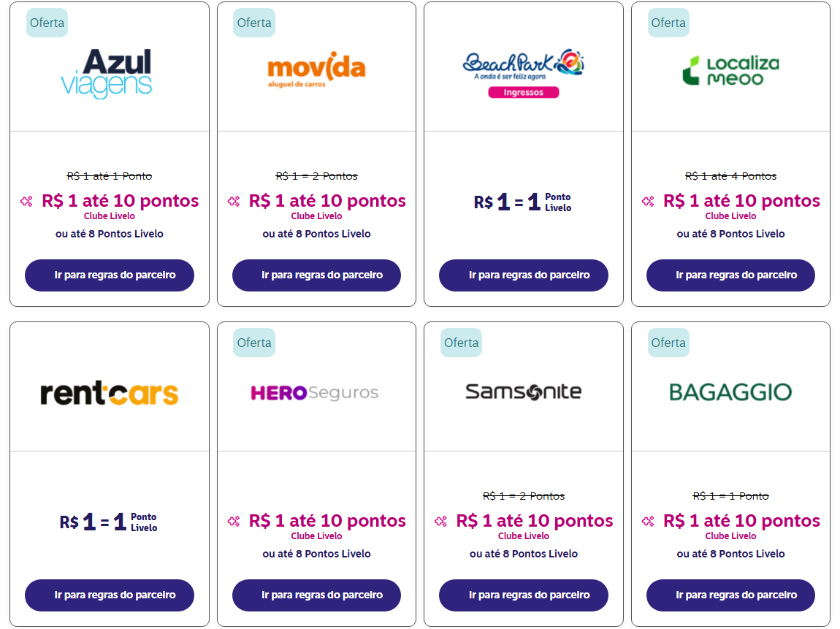Open Samsonite partner rules button

click(524, 595)
